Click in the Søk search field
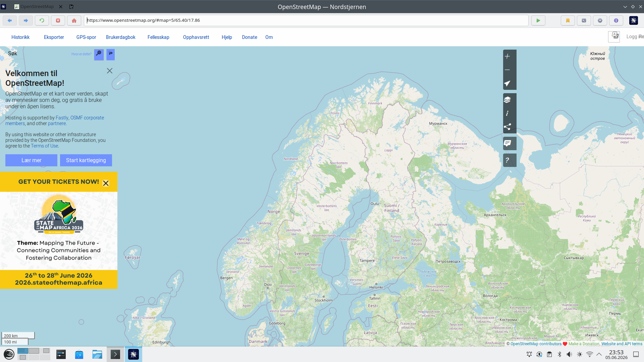This screenshot has width=644, height=362. point(37,54)
